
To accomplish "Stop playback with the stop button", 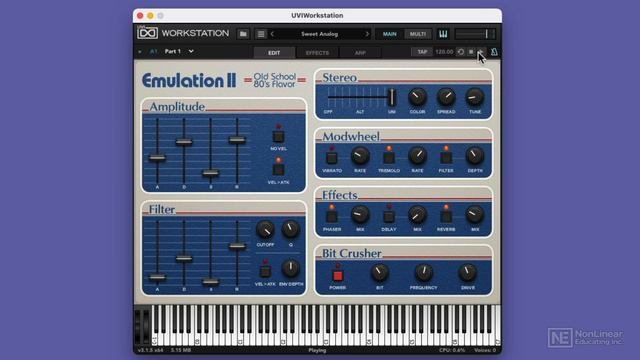I will [x=471, y=52].
